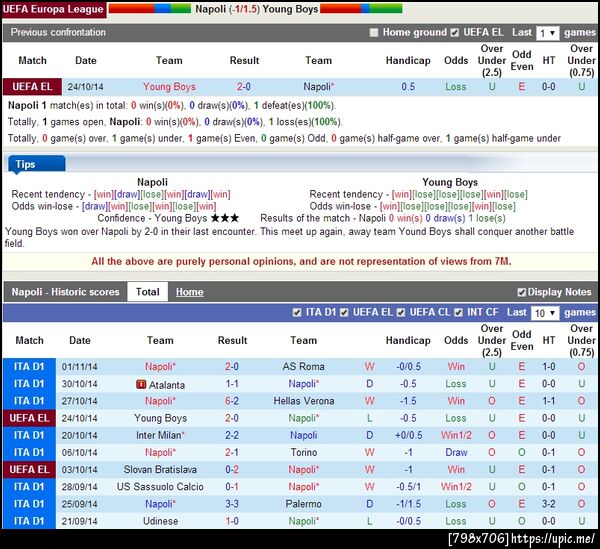Toggle the Home ground checkbox
The image size is (600, 549).
point(374,33)
